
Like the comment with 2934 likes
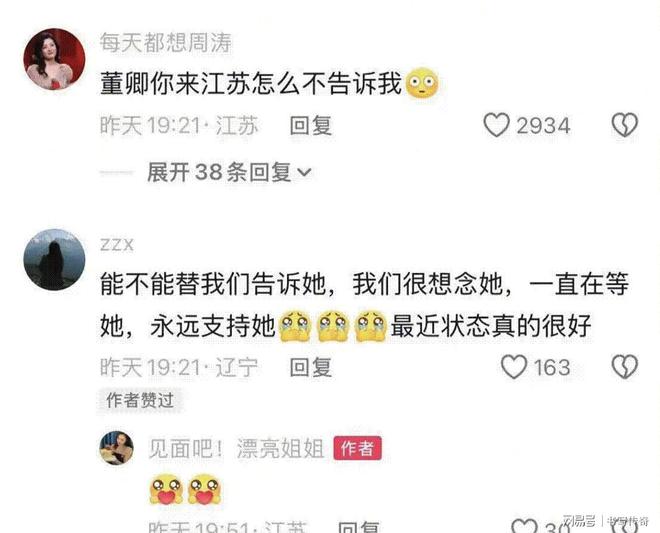[x=497, y=125]
